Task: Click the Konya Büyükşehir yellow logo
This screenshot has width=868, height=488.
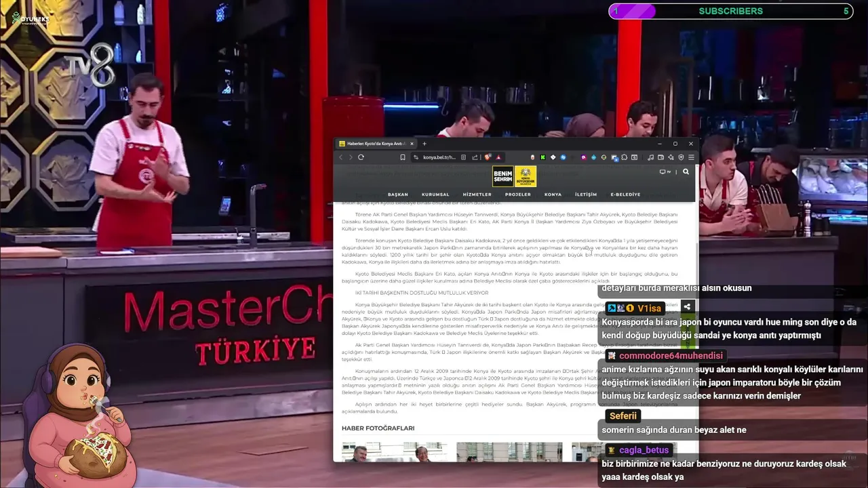Action: 526,176
